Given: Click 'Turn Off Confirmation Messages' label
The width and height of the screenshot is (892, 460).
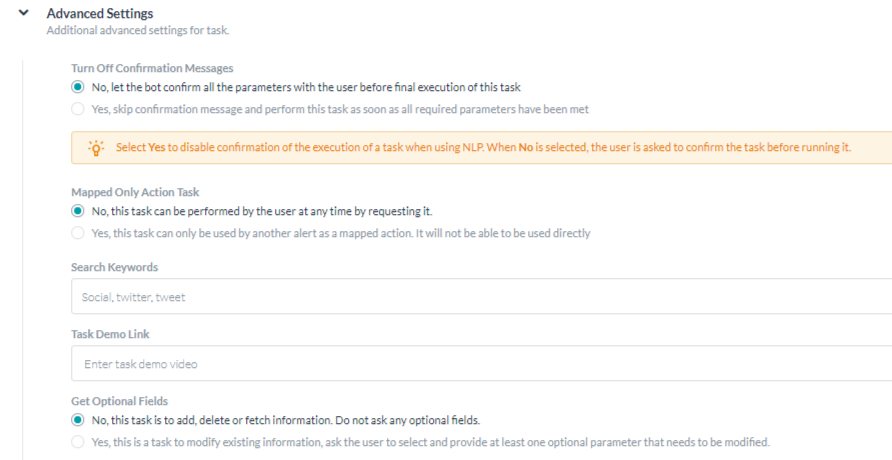Looking at the screenshot, I should point(152,69).
